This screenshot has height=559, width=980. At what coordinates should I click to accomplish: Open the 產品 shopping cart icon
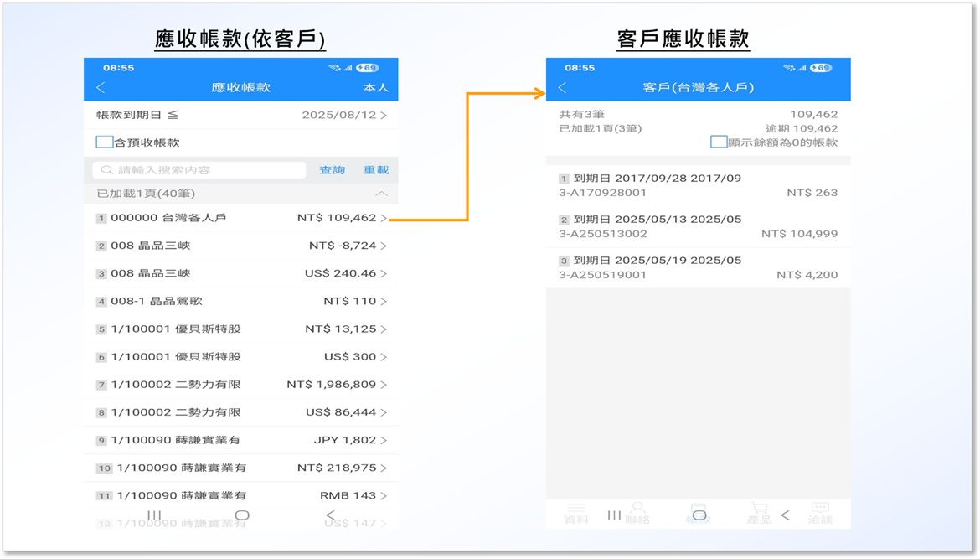click(759, 509)
